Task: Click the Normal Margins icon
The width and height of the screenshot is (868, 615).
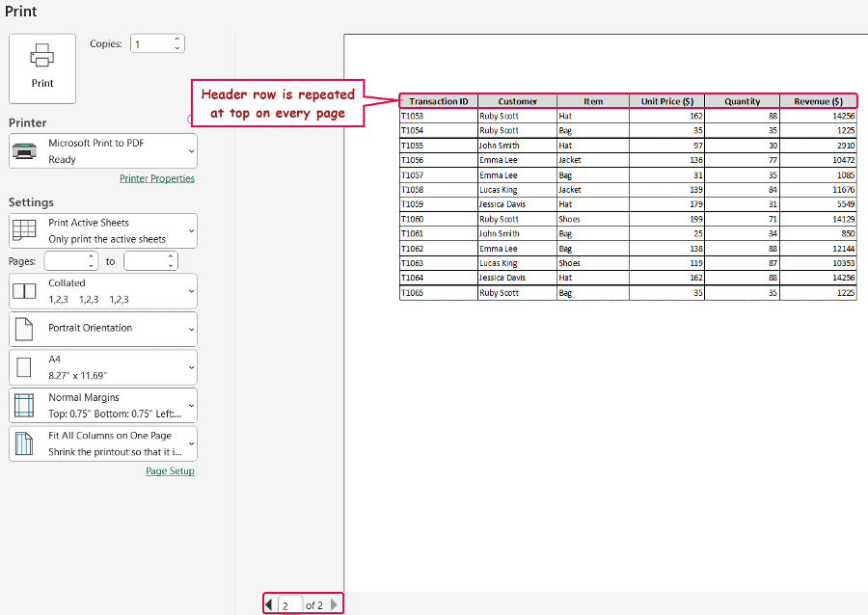Action: 24,406
